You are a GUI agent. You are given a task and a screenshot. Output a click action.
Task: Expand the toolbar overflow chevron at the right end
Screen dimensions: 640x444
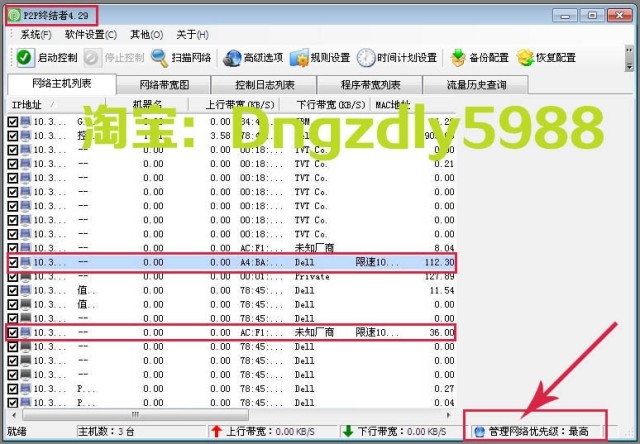(629, 59)
